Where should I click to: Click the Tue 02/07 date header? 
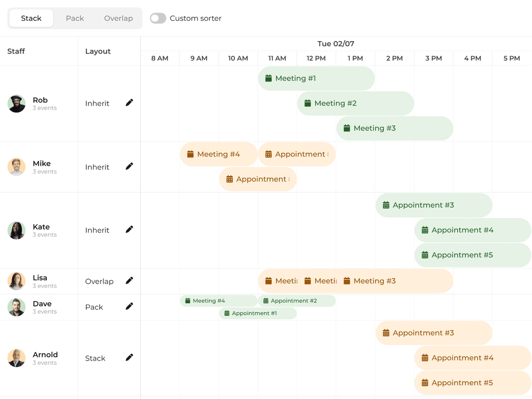(x=336, y=44)
